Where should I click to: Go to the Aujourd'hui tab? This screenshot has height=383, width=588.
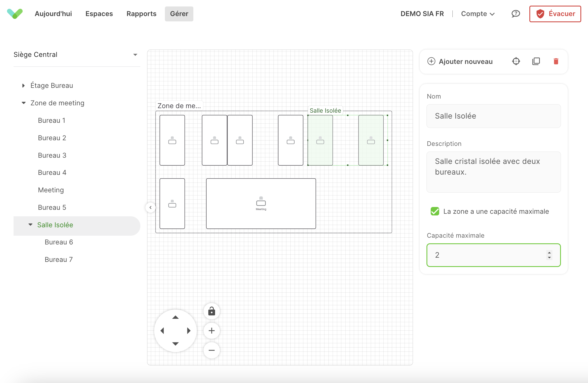coord(53,14)
